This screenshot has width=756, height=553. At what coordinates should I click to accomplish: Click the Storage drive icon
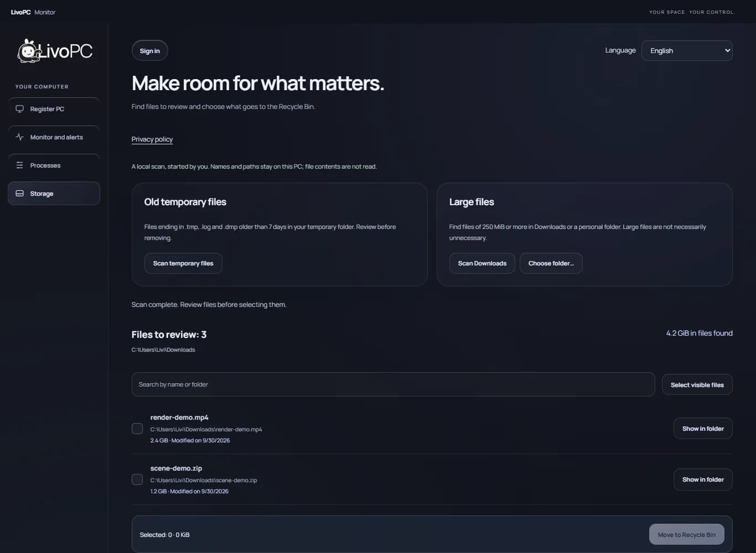click(20, 194)
